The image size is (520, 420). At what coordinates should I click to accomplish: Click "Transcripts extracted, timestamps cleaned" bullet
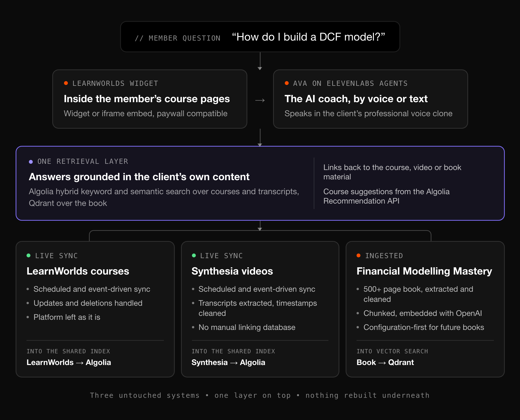click(258, 308)
